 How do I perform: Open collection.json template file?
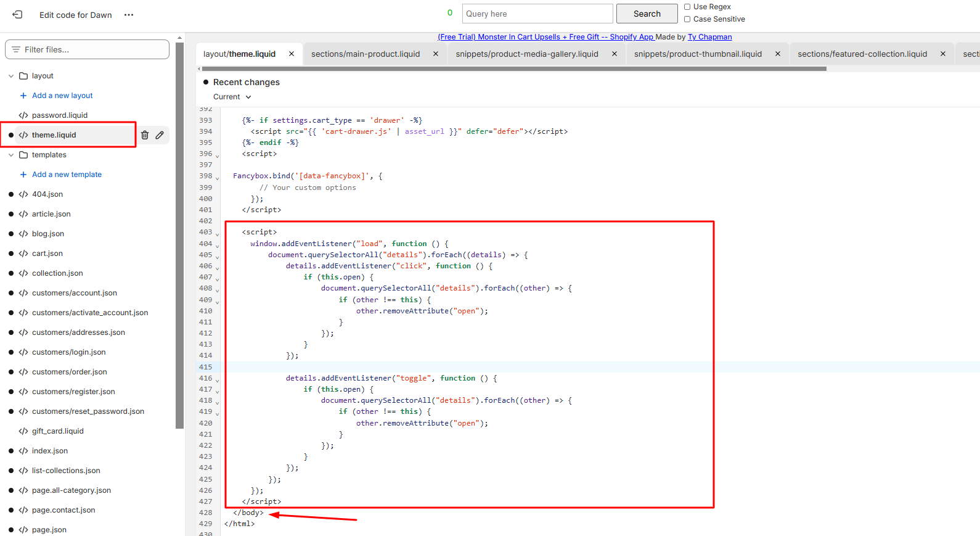click(x=57, y=273)
